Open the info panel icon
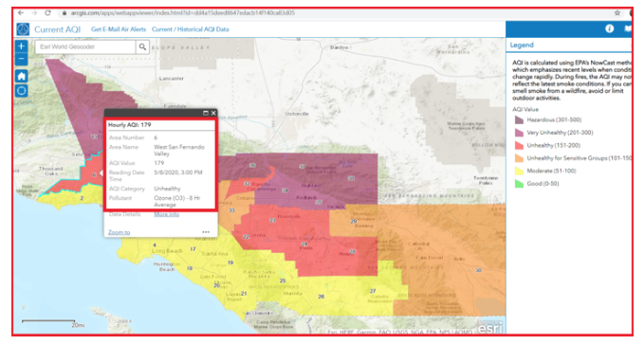Screen dimensions: 644x345 pos(610,28)
